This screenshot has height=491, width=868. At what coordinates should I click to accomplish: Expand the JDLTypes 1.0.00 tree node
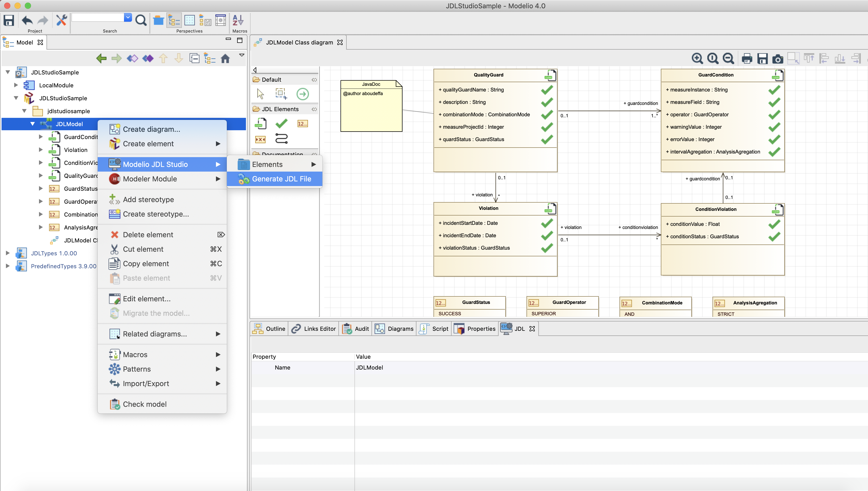(x=7, y=253)
